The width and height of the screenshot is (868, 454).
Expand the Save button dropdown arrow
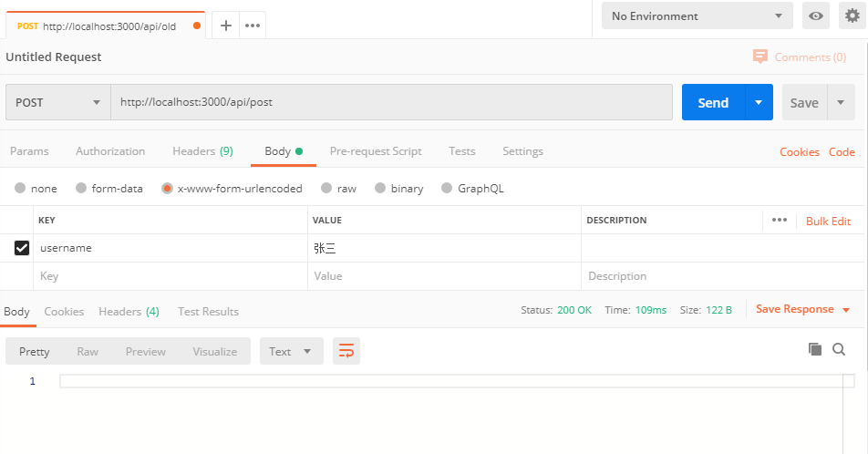tap(841, 102)
